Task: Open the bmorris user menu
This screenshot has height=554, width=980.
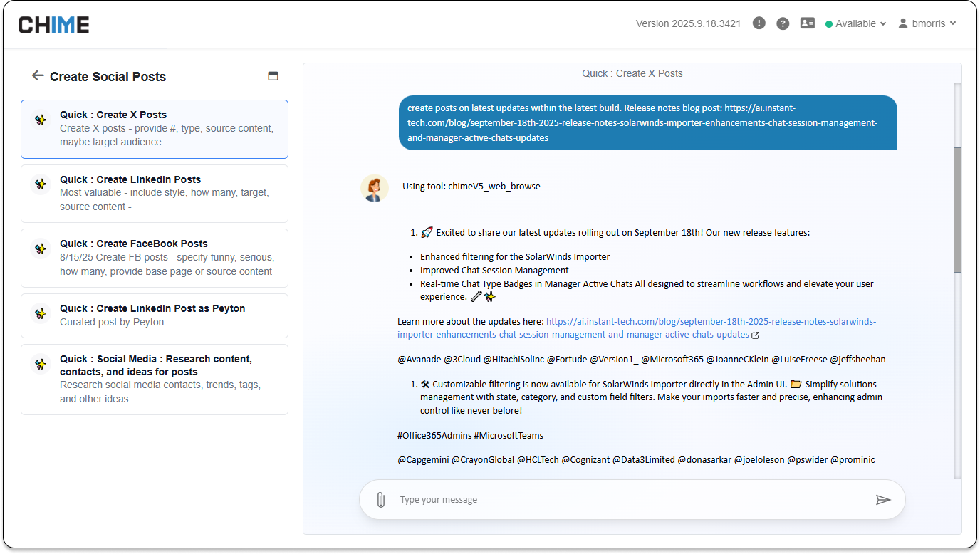Action: 927,23
